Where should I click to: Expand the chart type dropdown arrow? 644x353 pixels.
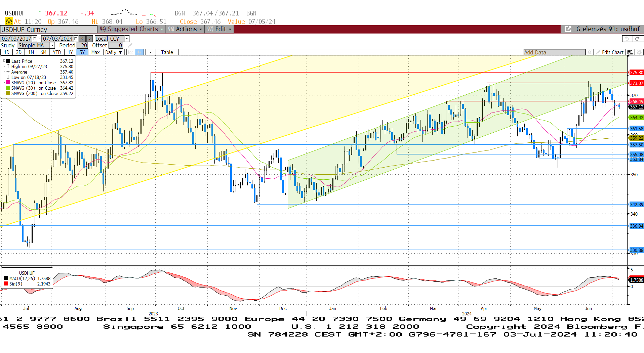(150, 52)
